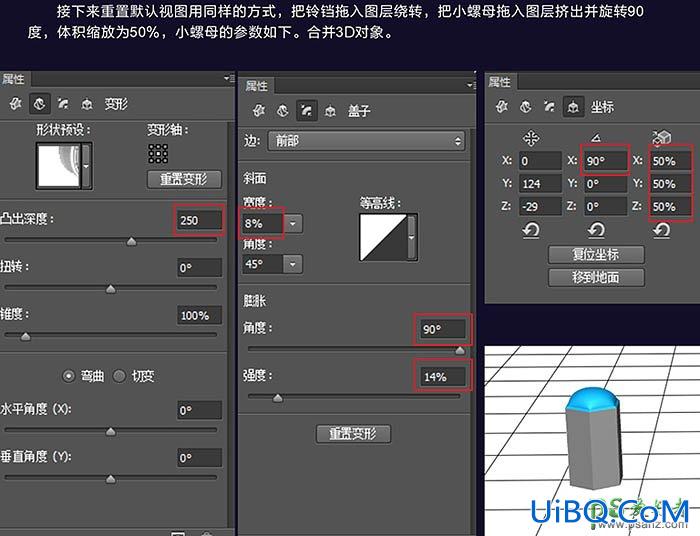This screenshot has height=536, width=700.
Task: Click the 复位坐标 reset coordinates button
Action: coord(596,254)
